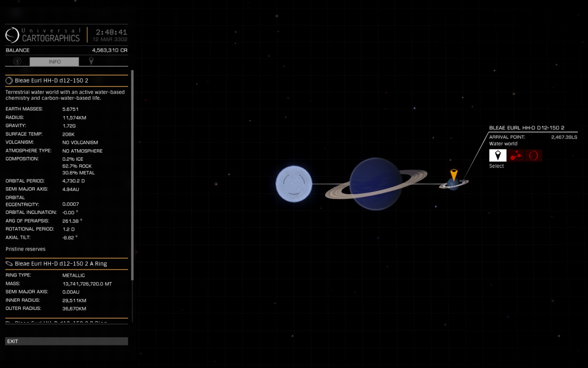Click the gravity value 1.72G
The image size is (588, 368).
(69, 126)
